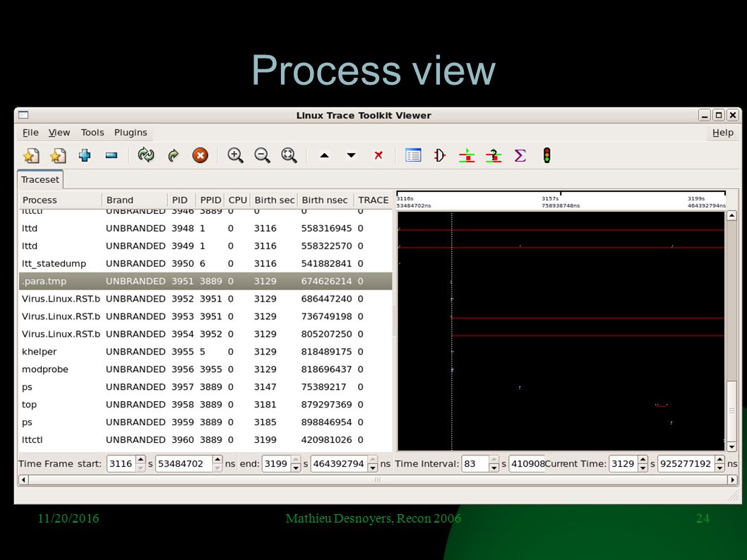Open the File menu

click(30, 133)
